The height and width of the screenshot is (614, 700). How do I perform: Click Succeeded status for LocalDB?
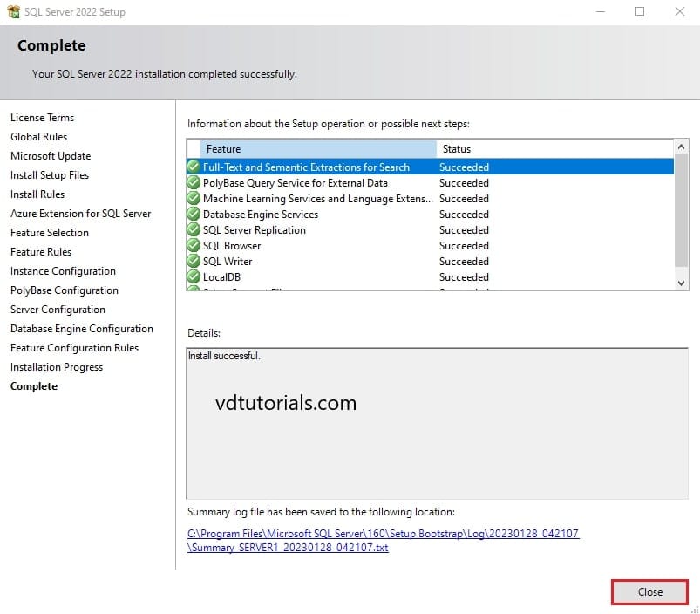(464, 276)
